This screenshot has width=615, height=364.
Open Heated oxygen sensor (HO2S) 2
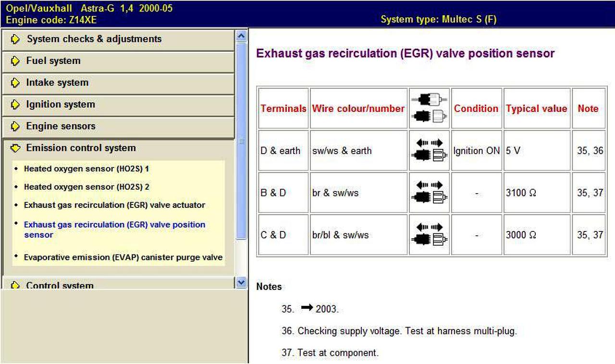pos(86,187)
